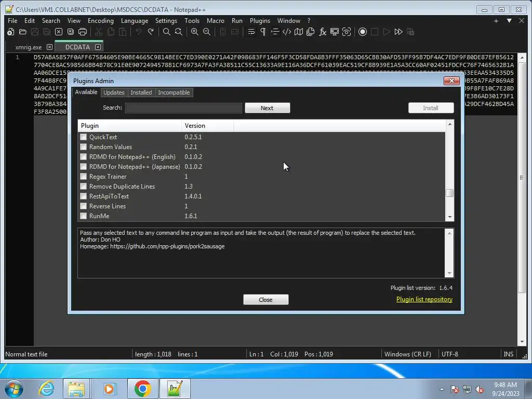Click the Redo toolbar icon
The image size is (532, 399).
(151, 32)
